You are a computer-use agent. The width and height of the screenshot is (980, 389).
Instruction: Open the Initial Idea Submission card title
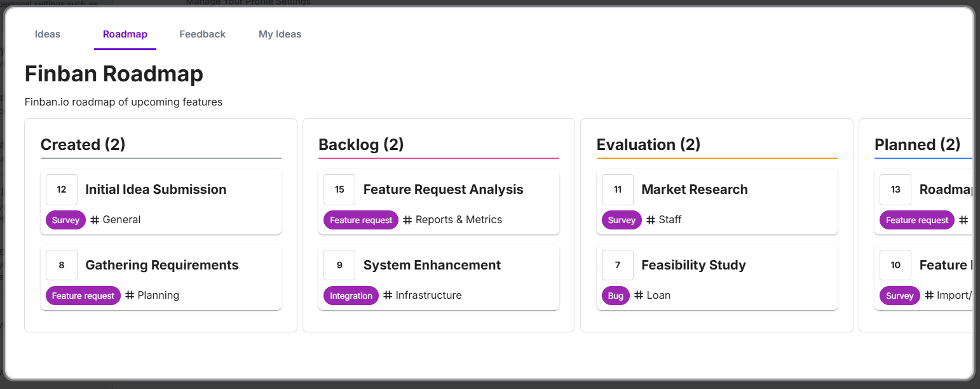click(x=156, y=189)
